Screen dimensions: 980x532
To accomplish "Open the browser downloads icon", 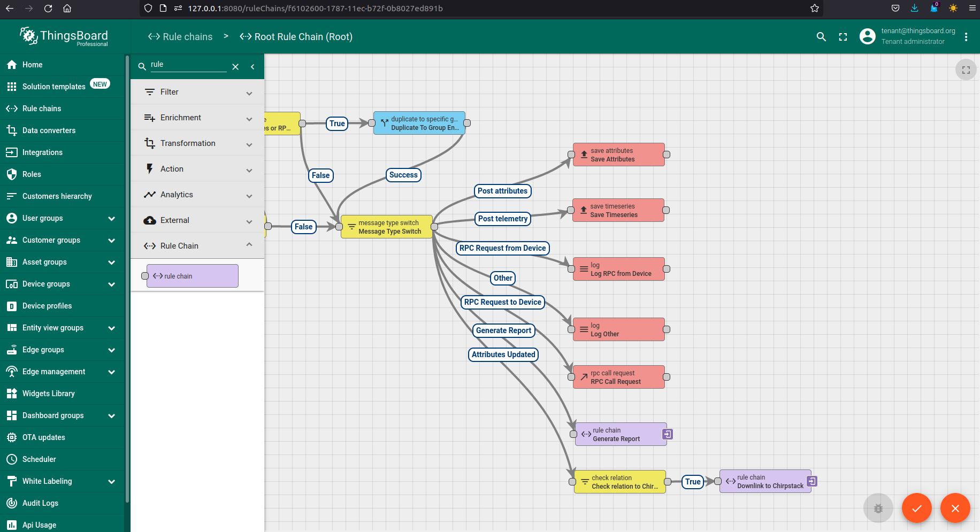I will [x=915, y=8].
